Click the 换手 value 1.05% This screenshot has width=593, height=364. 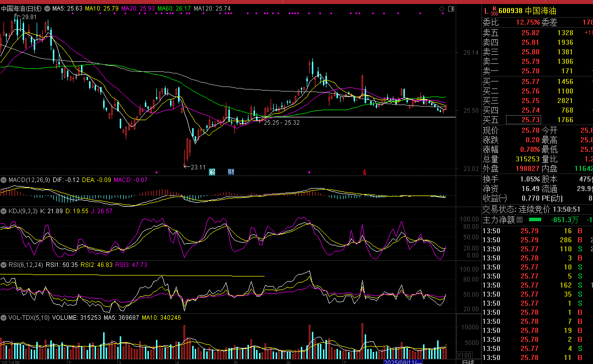[x=530, y=179]
